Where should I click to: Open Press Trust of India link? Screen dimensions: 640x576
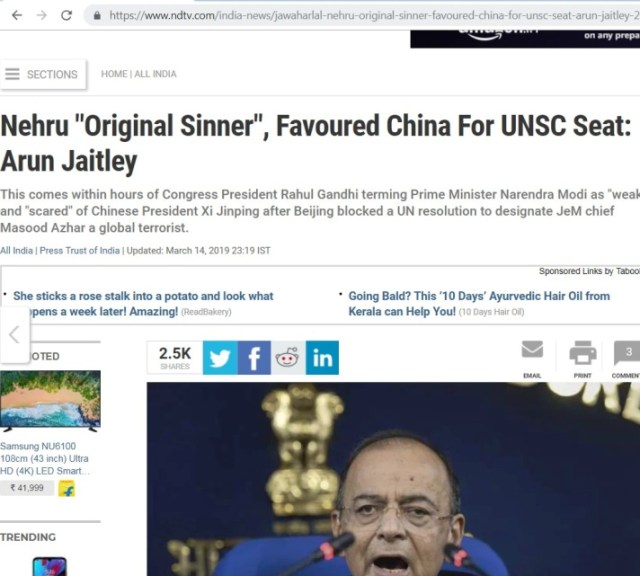pos(80,250)
